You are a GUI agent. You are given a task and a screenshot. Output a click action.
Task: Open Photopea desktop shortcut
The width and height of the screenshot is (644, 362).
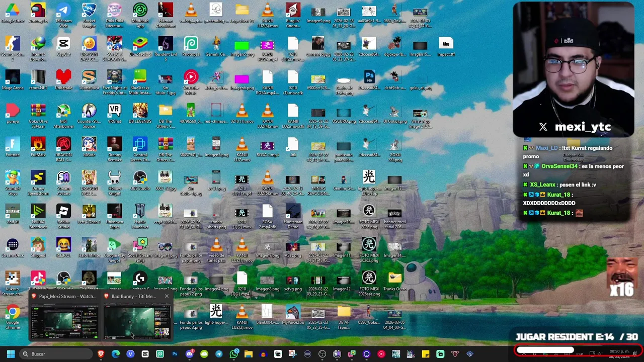(191, 47)
